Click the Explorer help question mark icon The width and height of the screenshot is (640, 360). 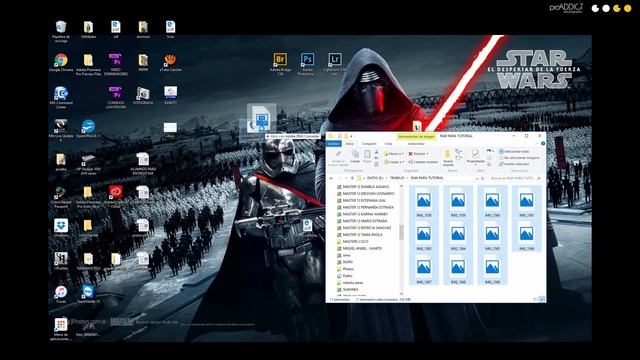[543, 144]
